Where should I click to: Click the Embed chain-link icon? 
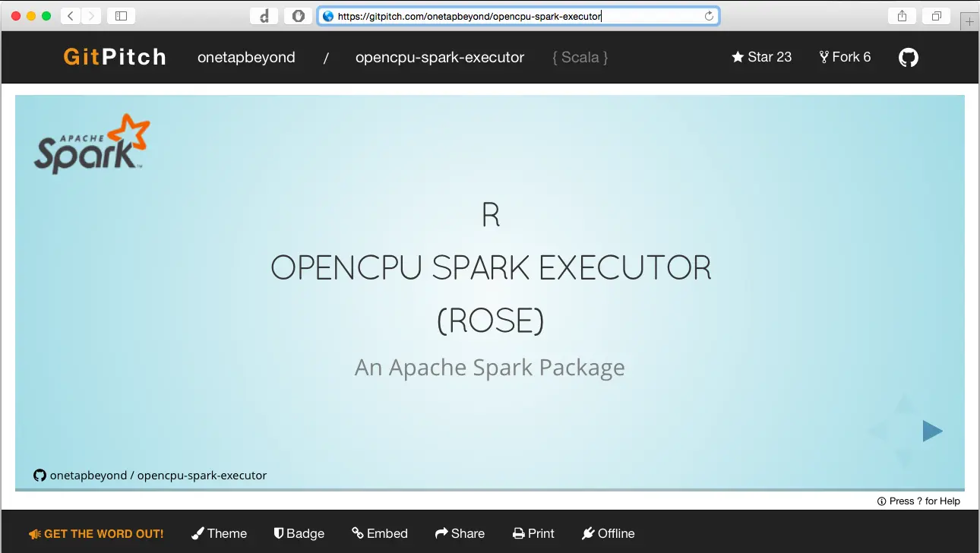(x=357, y=533)
